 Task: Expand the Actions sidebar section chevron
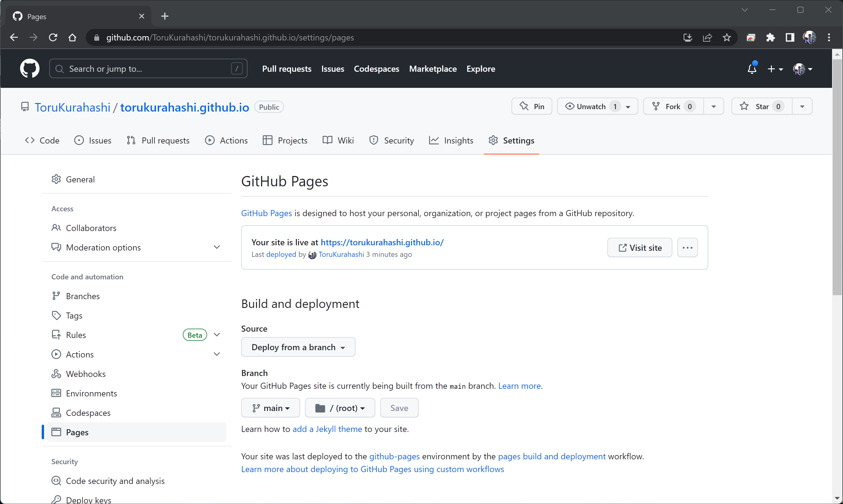[x=217, y=354]
